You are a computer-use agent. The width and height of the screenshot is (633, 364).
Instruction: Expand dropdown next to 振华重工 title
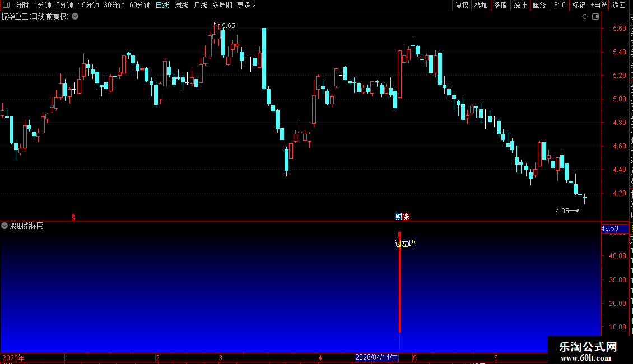point(75,17)
